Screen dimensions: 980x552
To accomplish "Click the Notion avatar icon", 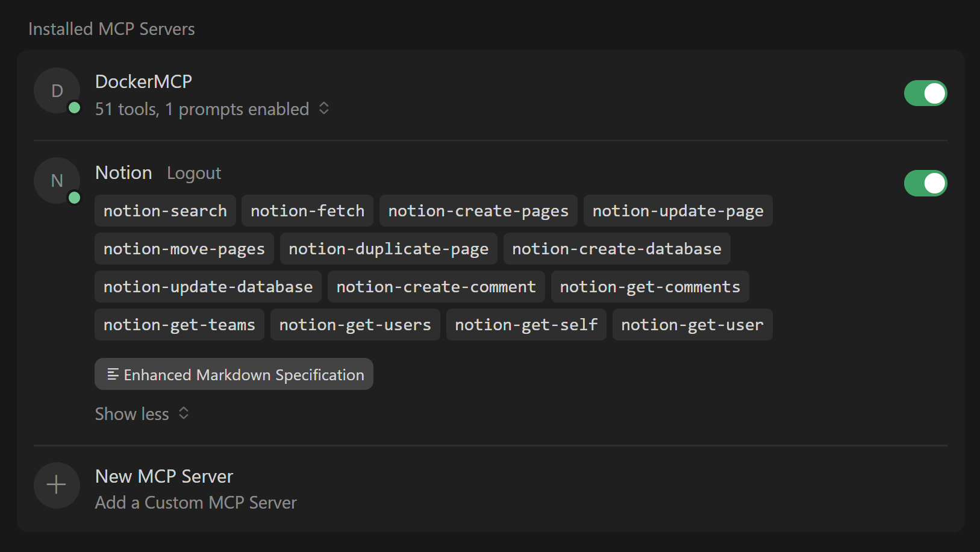I will pyautogui.click(x=57, y=181).
